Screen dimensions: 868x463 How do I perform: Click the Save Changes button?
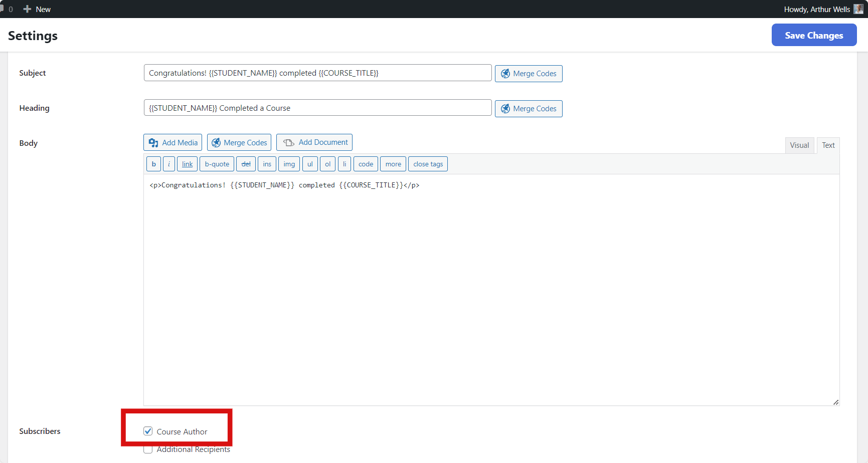click(x=814, y=35)
